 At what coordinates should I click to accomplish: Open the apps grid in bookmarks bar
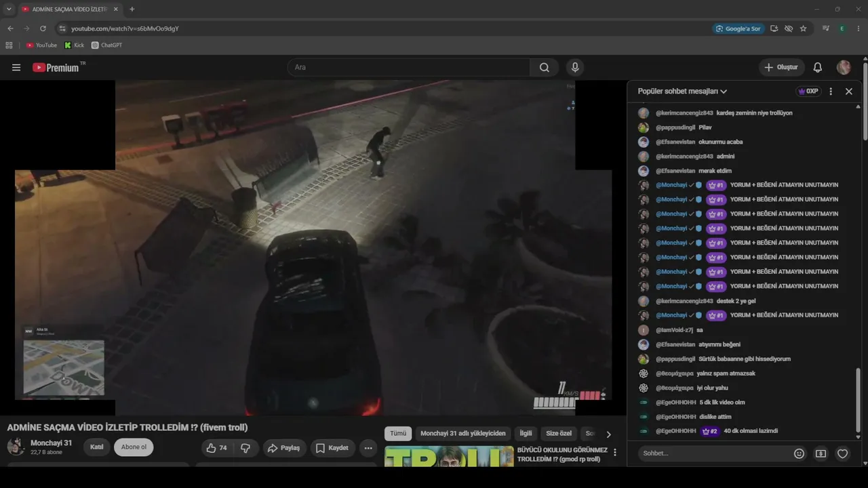[x=9, y=45]
